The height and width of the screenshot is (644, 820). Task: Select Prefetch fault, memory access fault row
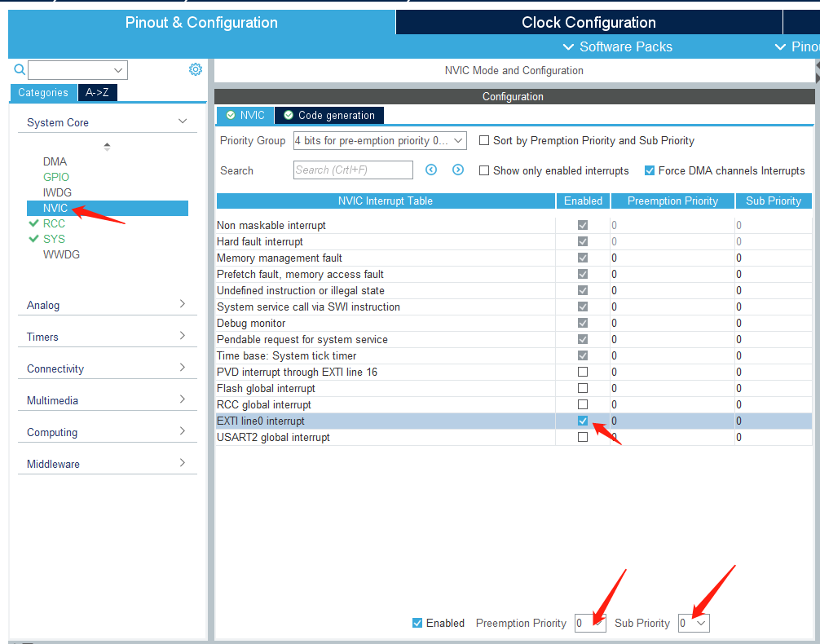(x=514, y=274)
